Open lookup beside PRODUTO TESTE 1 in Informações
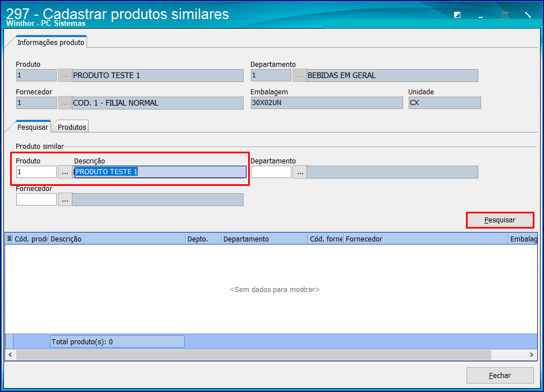Viewport: 544px width, 392px height. point(65,75)
